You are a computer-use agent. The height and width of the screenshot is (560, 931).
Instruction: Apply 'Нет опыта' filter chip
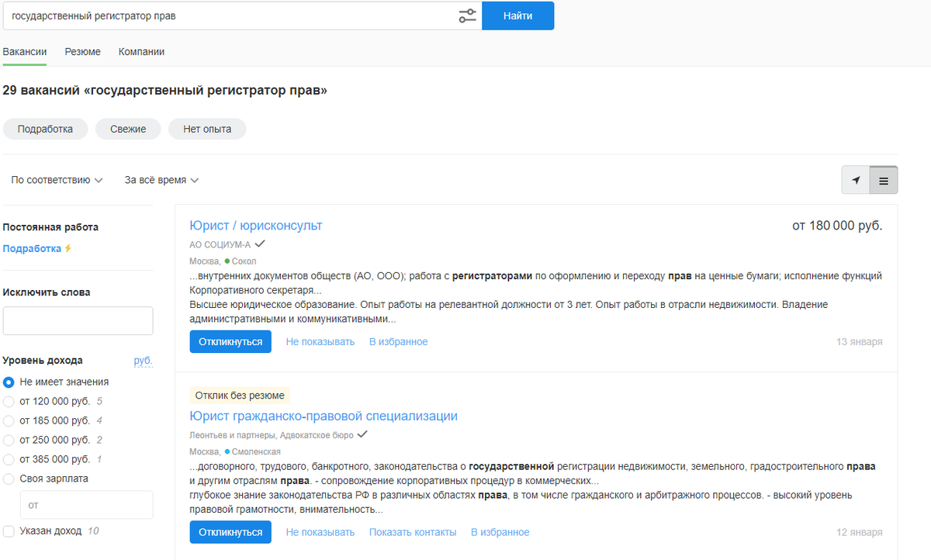click(207, 129)
